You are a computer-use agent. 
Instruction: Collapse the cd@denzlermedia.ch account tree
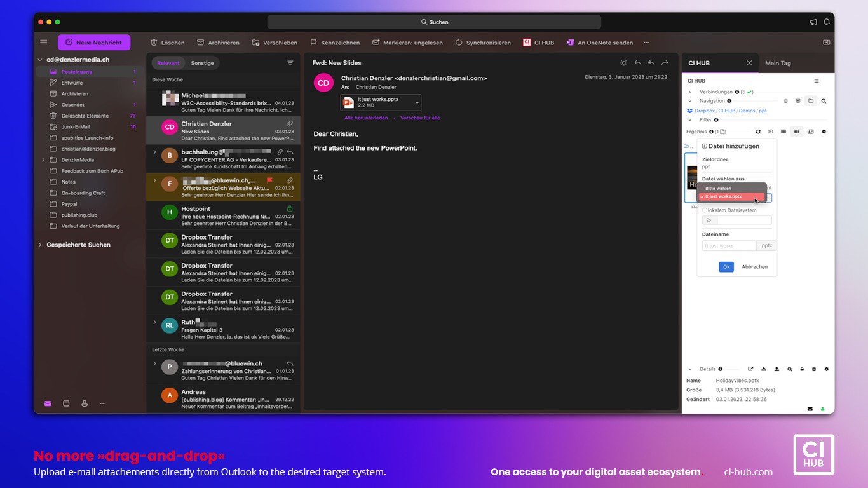41,60
